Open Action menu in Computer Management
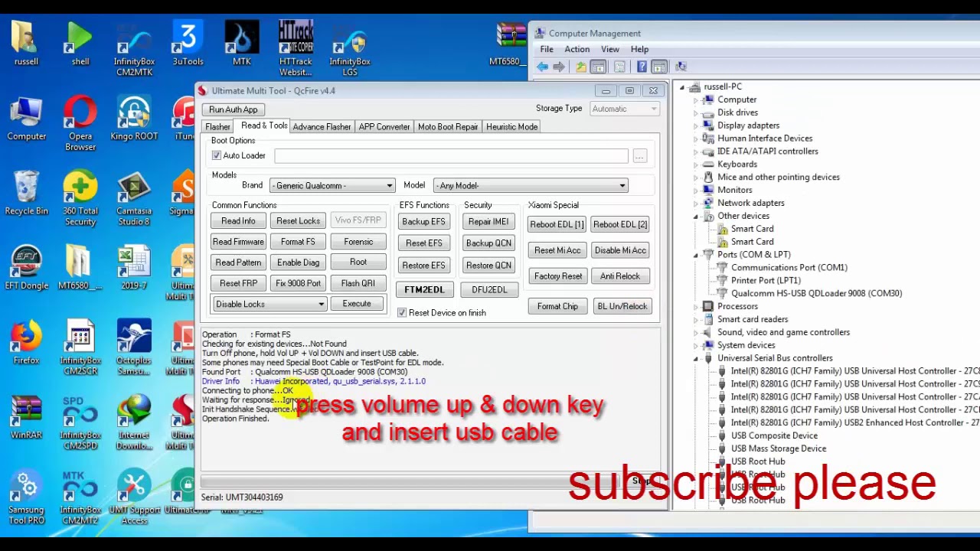Image resolution: width=980 pixels, height=551 pixels. (x=577, y=49)
